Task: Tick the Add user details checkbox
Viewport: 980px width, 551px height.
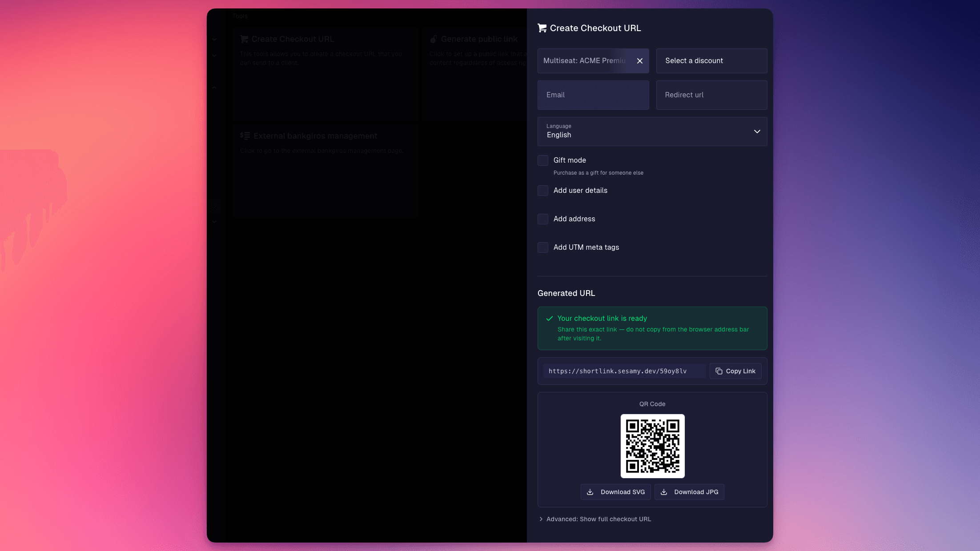Action: 543,191
